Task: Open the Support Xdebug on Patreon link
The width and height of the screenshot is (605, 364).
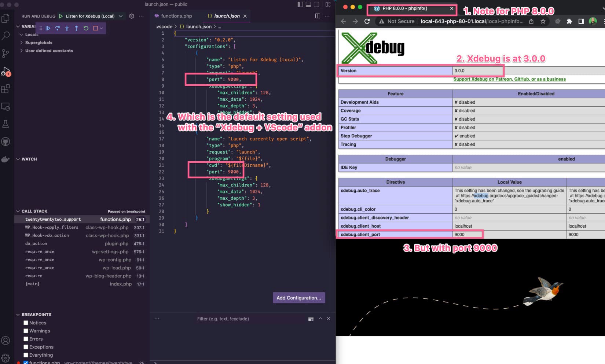Action: (x=509, y=79)
